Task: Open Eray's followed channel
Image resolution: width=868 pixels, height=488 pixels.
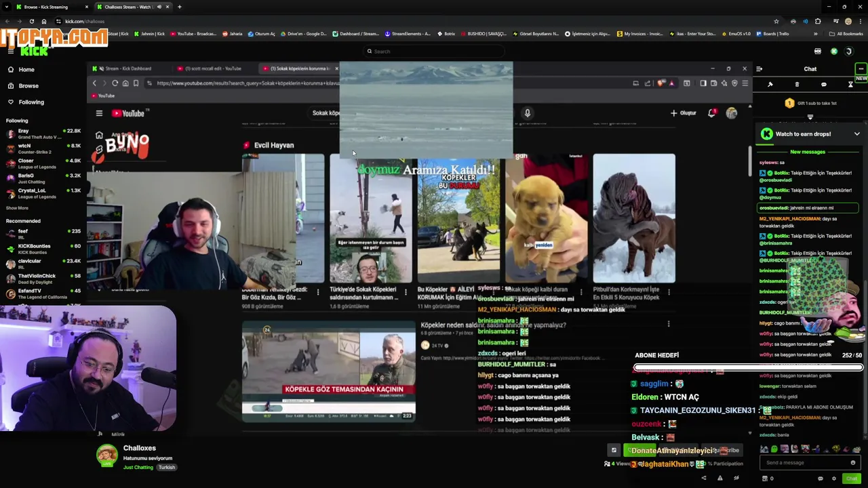Action: click(x=43, y=134)
